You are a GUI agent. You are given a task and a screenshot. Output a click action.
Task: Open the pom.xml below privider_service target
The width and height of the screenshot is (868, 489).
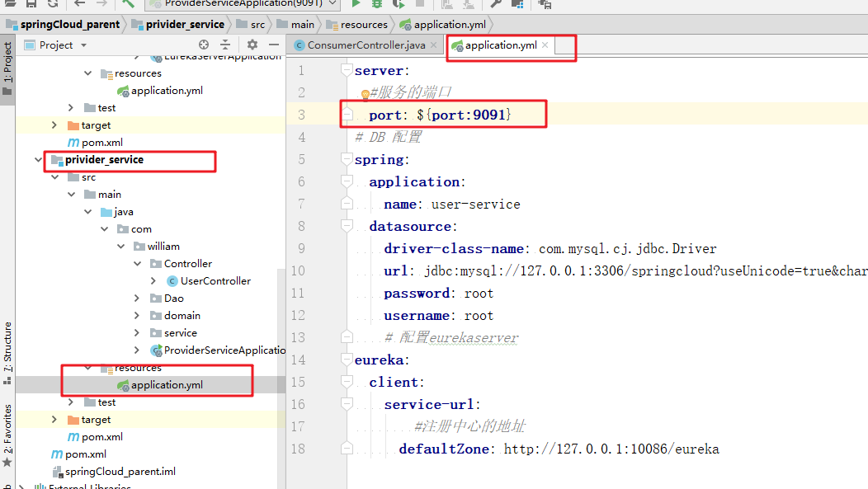(x=101, y=436)
